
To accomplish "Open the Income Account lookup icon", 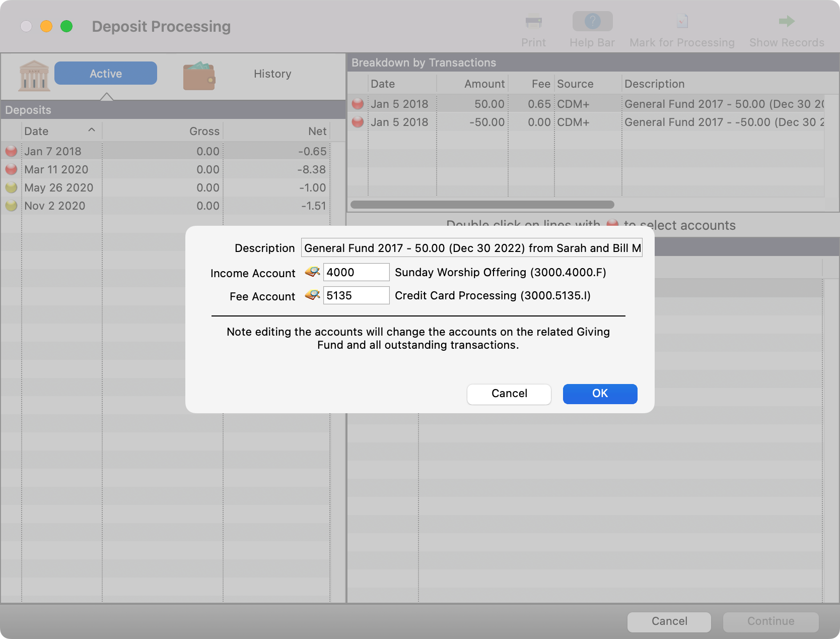I will click(311, 272).
